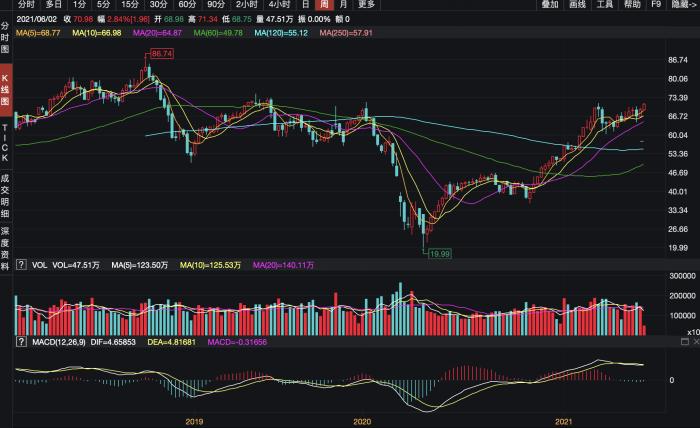Click the 画线 draw line button
The image size is (700, 428).
pyautogui.click(x=577, y=5)
